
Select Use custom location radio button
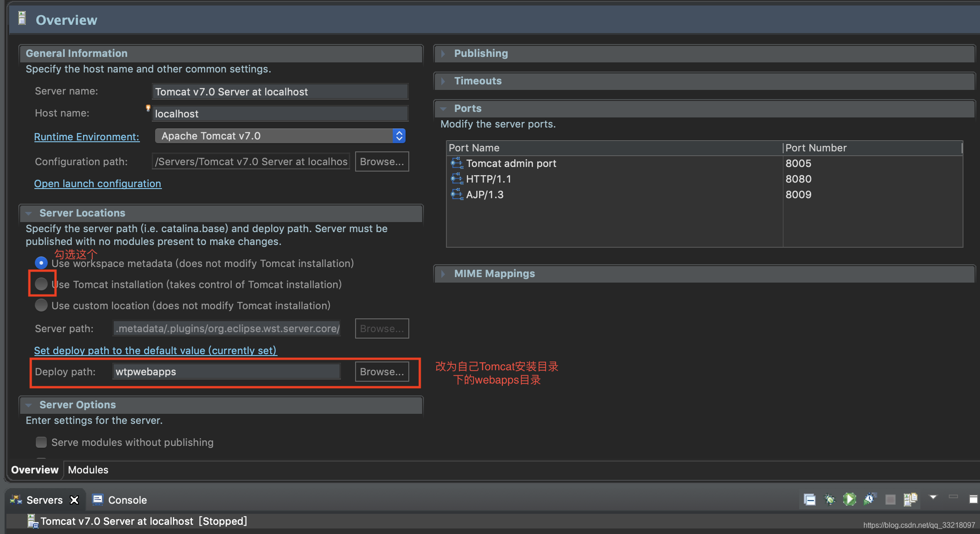[41, 305]
